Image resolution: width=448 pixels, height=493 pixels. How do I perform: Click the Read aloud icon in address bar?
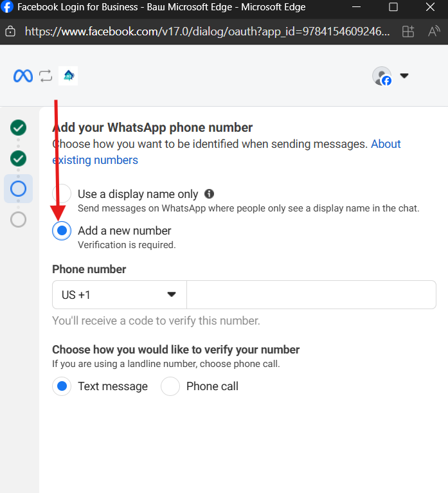coord(435,31)
